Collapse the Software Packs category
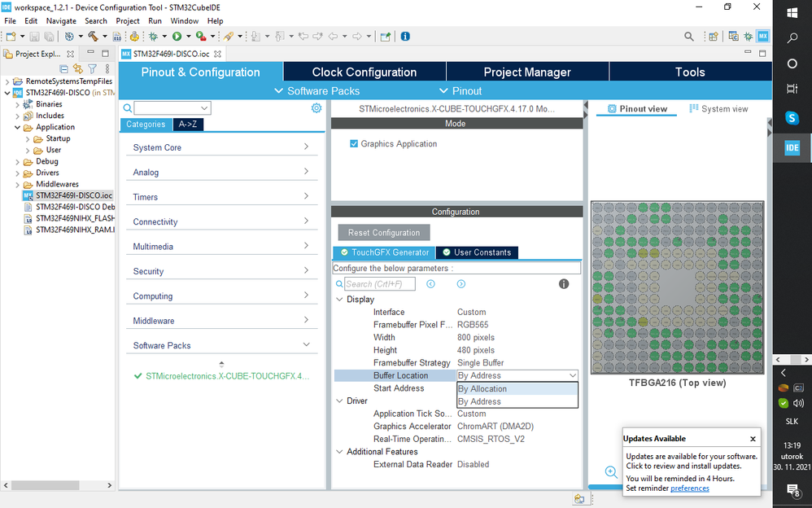 pos(221,345)
